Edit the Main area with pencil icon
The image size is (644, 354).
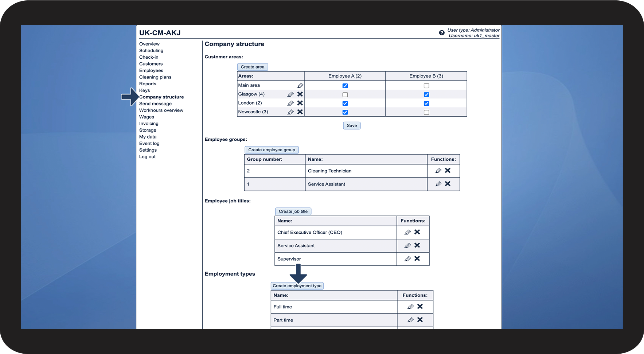pyautogui.click(x=300, y=85)
